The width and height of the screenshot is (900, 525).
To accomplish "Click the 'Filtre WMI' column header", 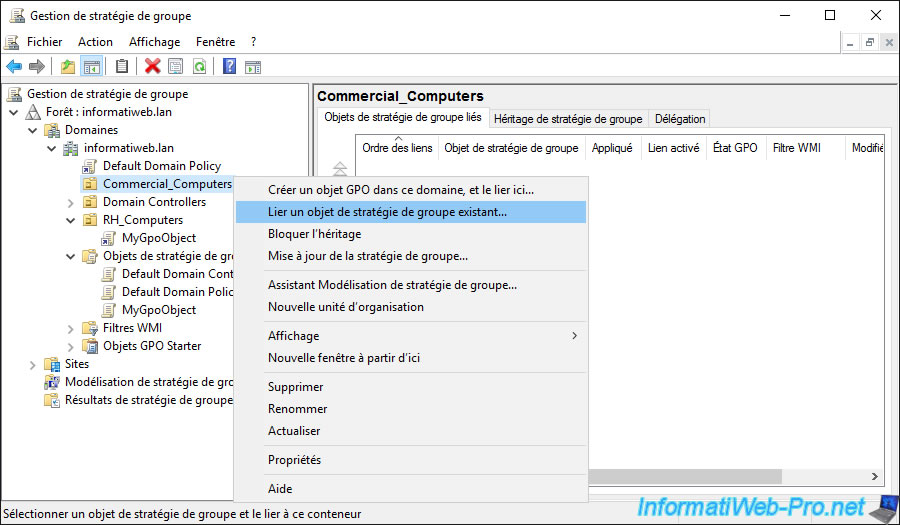I will click(796, 148).
